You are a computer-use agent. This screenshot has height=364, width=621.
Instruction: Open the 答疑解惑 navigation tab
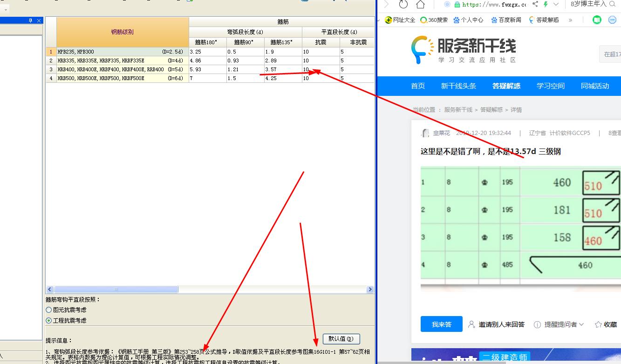coord(506,86)
